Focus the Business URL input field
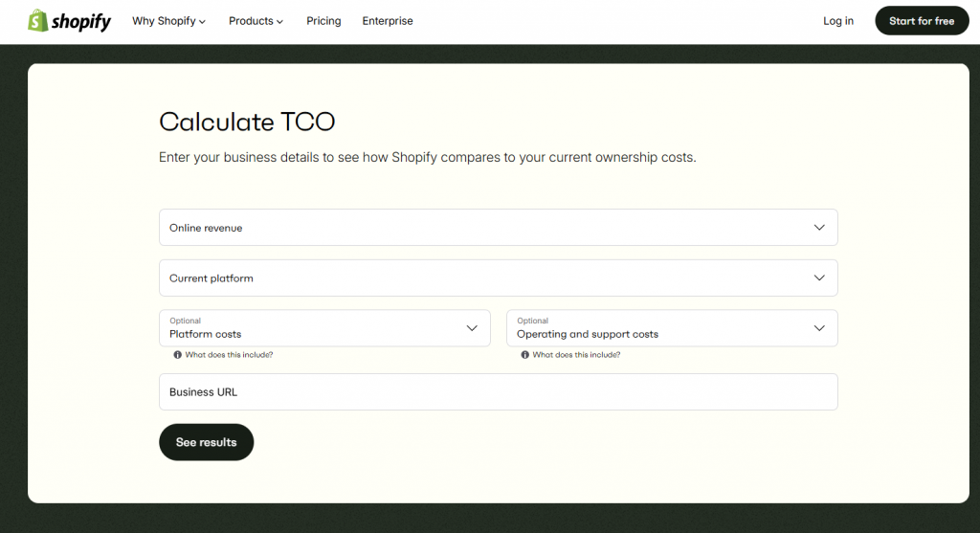Image resolution: width=980 pixels, height=533 pixels. coord(498,391)
